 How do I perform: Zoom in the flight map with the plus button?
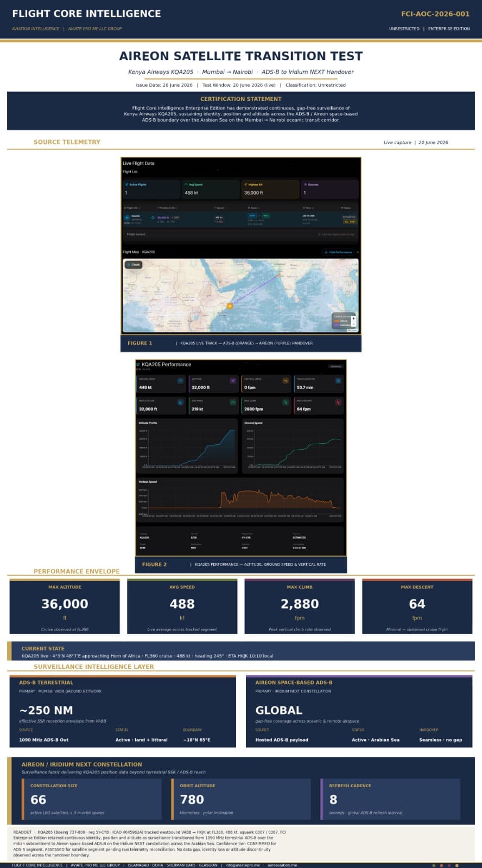(353, 318)
